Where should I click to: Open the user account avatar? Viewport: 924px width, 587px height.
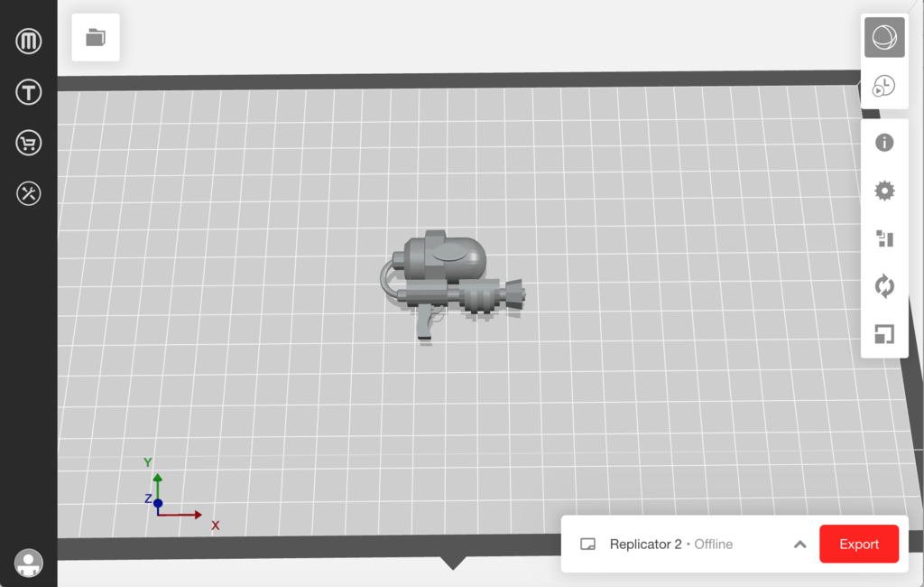click(28, 563)
